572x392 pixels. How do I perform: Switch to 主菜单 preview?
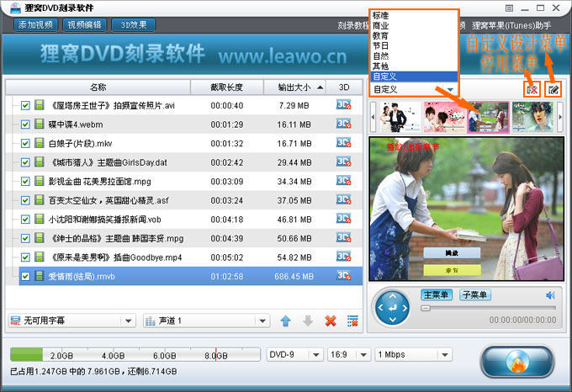point(437,294)
